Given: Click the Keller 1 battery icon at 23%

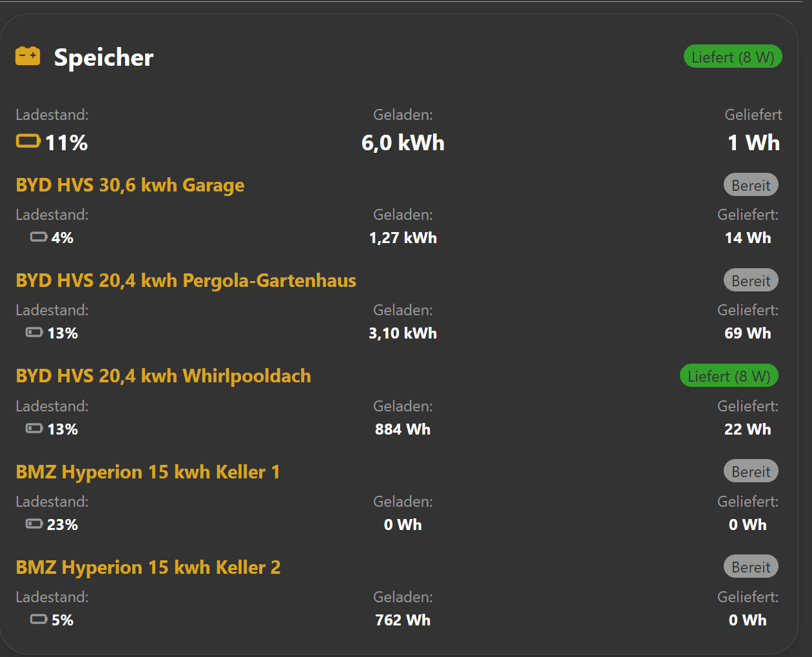Looking at the screenshot, I should tap(34, 524).
